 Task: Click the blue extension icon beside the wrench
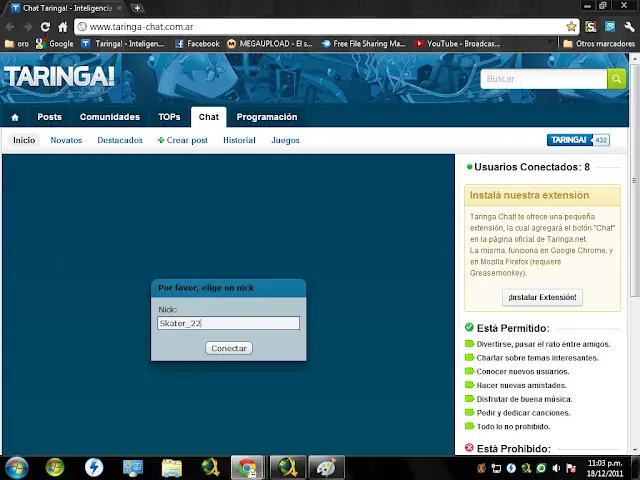coord(610,27)
